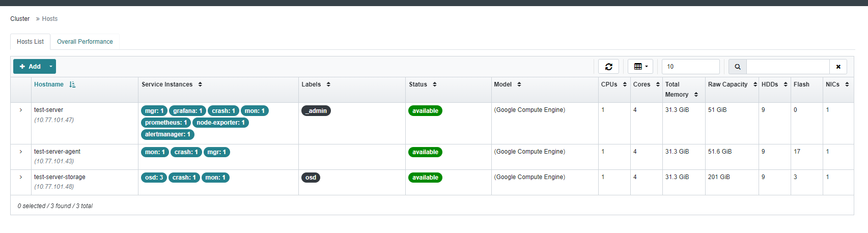Clear search with the X icon
868x233 pixels.
pos(838,67)
